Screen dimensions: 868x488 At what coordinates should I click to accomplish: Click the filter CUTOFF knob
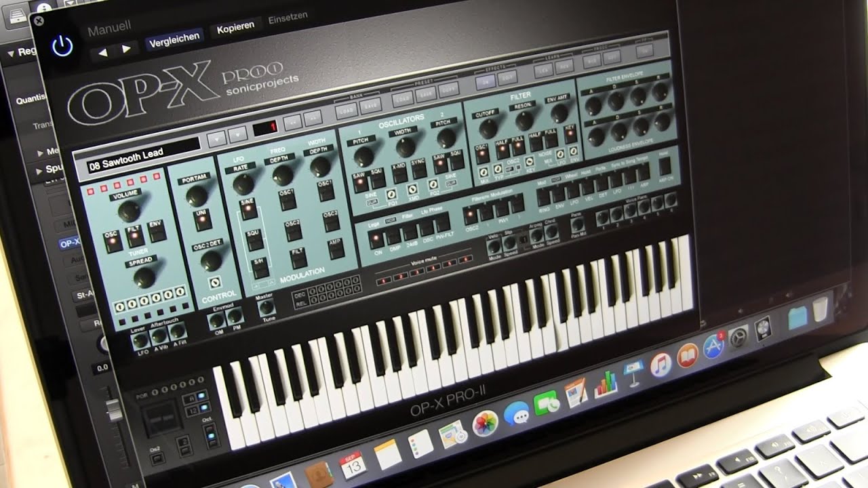(x=488, y=129)
